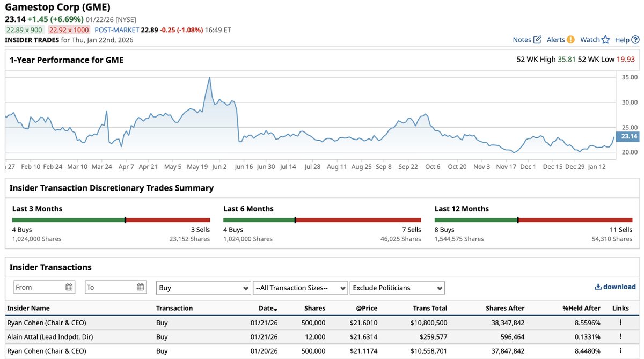Click the 23.14 price label on chart
Viewport: 644px width, 359px height.
[x=628, y=137]
